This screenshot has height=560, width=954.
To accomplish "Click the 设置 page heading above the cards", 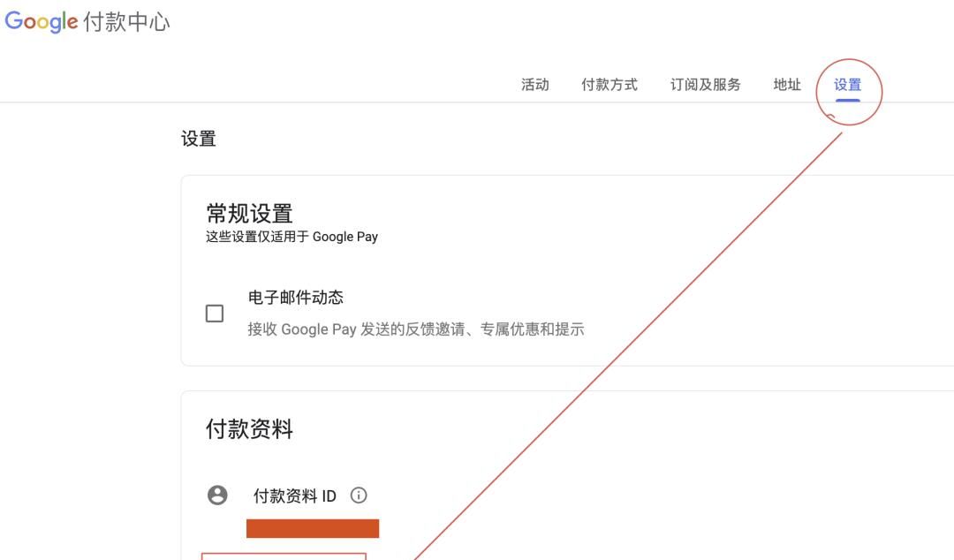I will point(199,139).
